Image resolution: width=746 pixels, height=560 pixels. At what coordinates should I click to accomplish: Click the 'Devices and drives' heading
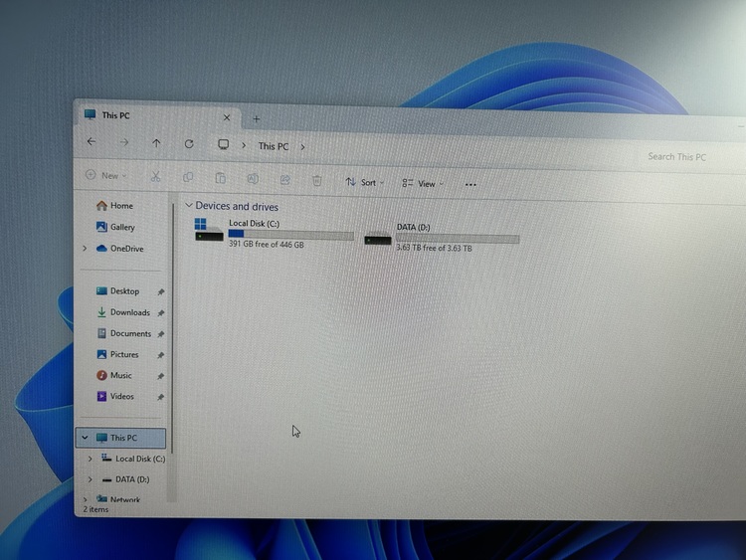pyautogui.click(x=237, y=207)
